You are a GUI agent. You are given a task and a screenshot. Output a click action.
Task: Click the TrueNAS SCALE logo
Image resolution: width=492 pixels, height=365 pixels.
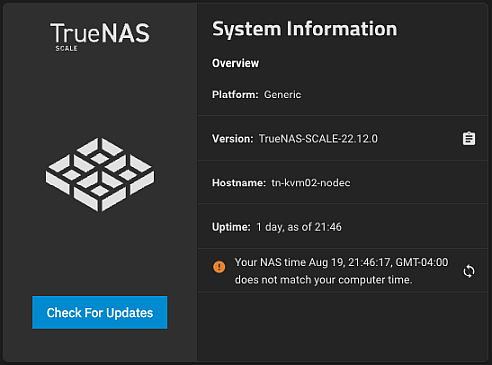click(100, 37)
